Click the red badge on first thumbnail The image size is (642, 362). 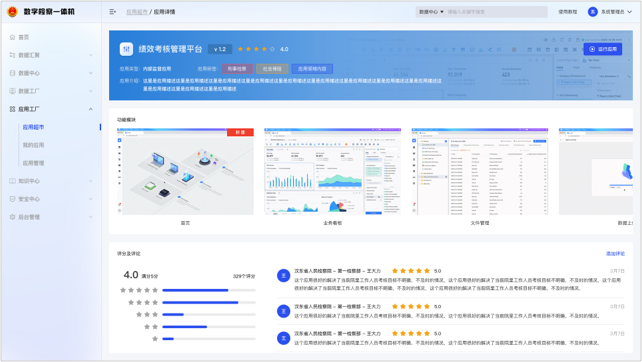click(240, 132)
